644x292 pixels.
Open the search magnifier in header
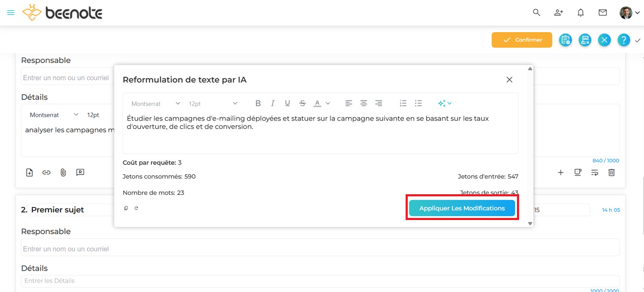click(x=536, y=13)
